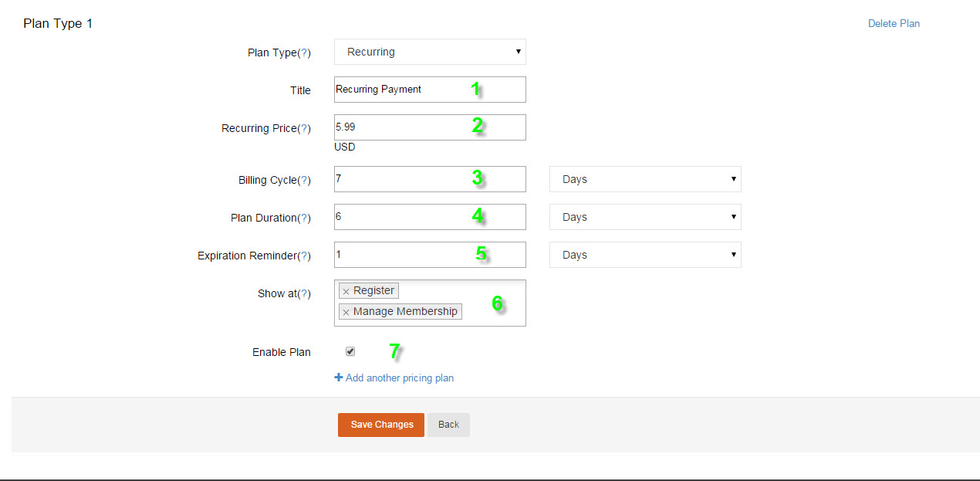Click the help icon beside Recurring Price
The width and height of the screenshot is (980, 481).
pyautogui.click(x=304, y=129)
